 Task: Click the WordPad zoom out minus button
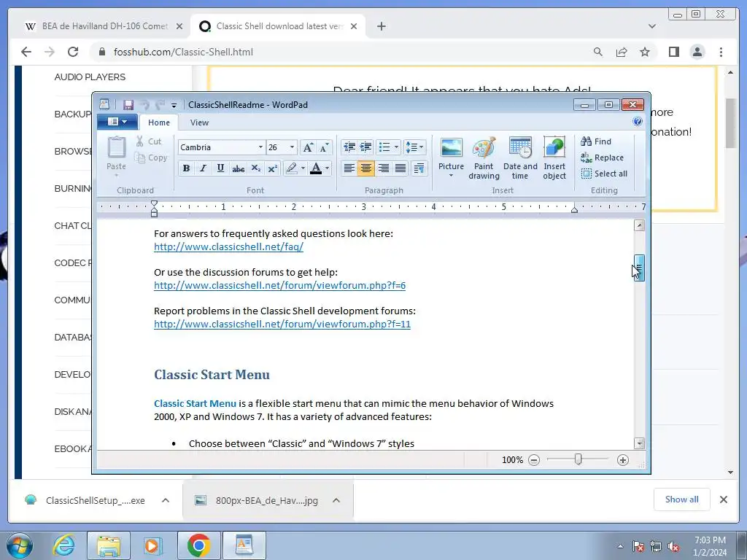(x=534, y=460)
